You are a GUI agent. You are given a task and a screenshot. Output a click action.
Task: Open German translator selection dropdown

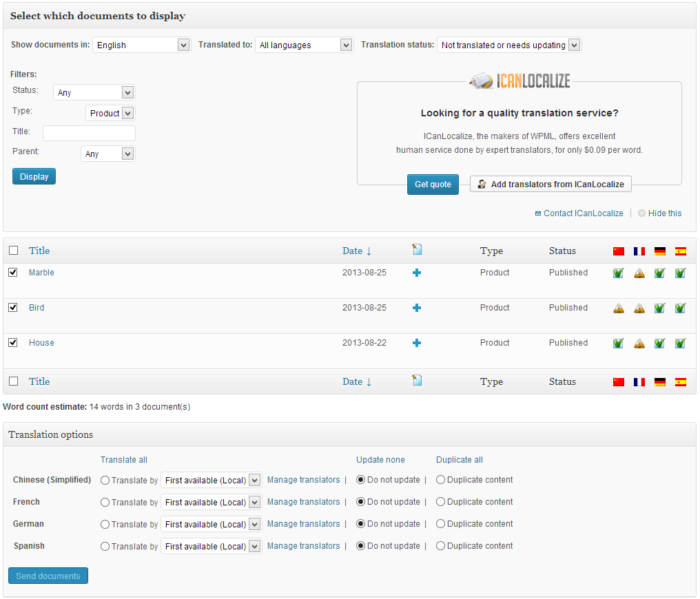point(211,524)
